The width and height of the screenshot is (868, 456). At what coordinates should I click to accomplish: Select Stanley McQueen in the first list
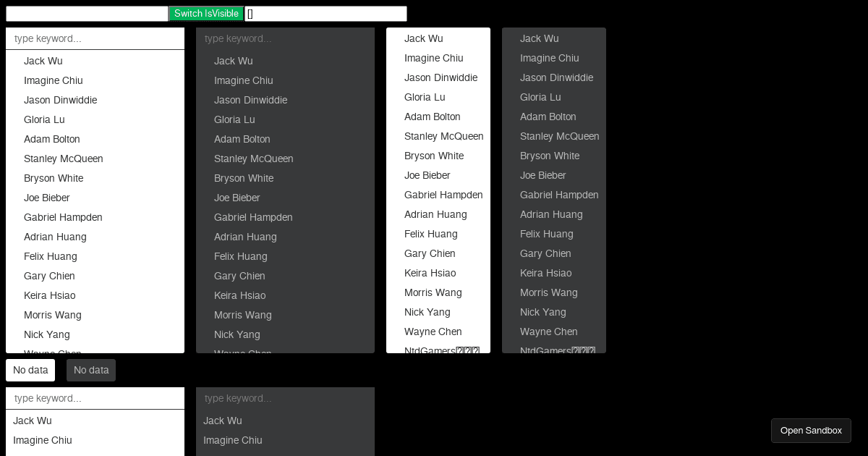(x=64, y=159)
